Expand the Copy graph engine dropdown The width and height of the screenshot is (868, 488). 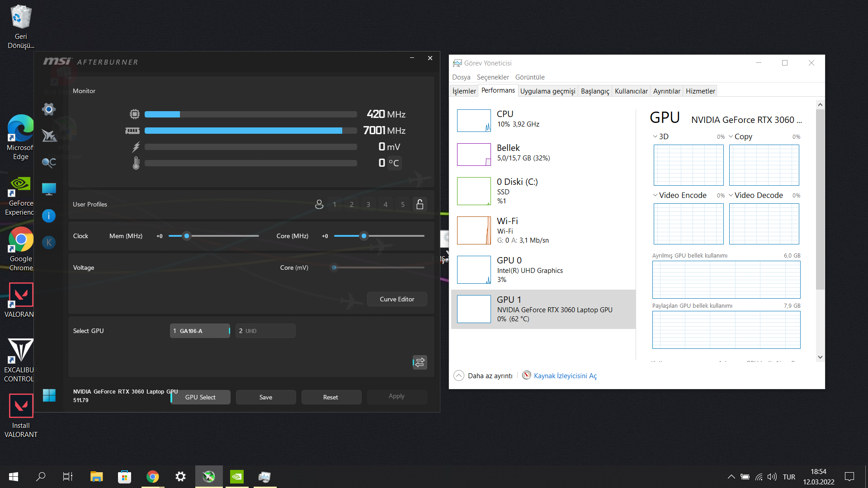[731, 136]
